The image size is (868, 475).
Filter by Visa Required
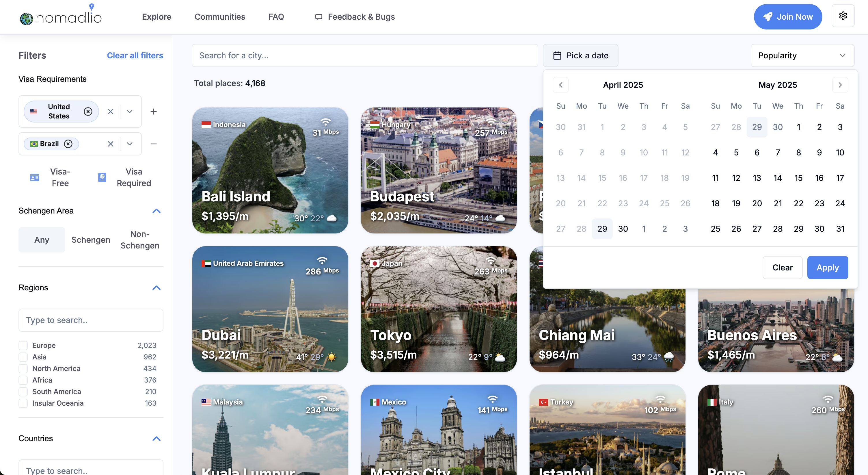(125, 178)
